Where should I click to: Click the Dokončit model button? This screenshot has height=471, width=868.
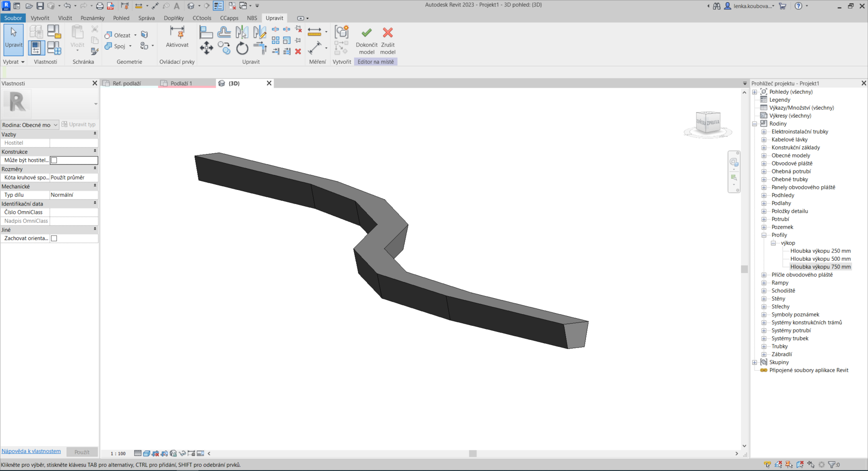[x=366, y=40]
